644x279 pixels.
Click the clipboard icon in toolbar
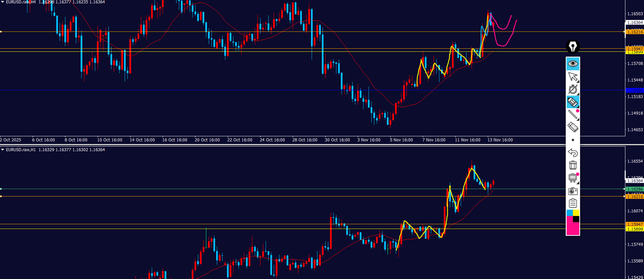[x=573, y=203]
